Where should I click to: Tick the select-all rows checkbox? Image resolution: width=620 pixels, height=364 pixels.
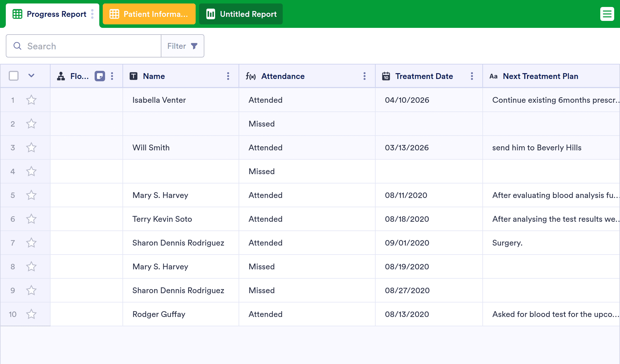coord(14,76)
